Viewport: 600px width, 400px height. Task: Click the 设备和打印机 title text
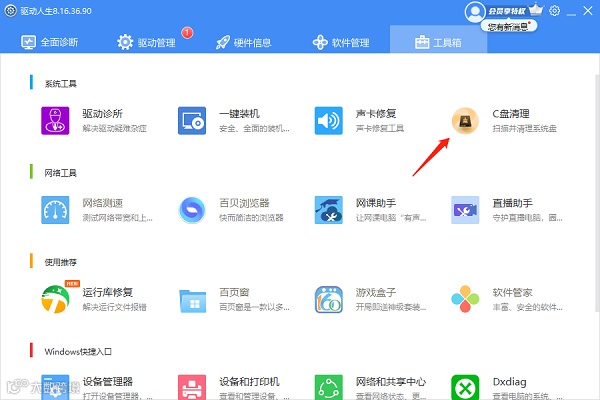[x=249, y=382]
